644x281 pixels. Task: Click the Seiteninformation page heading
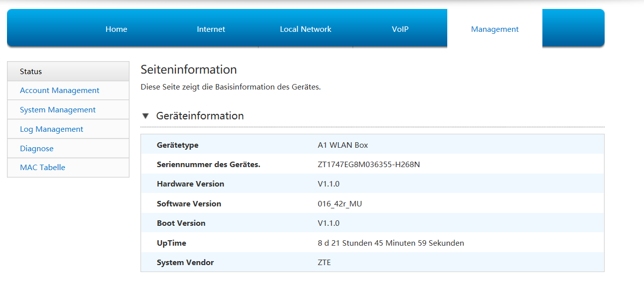point(188,69)
